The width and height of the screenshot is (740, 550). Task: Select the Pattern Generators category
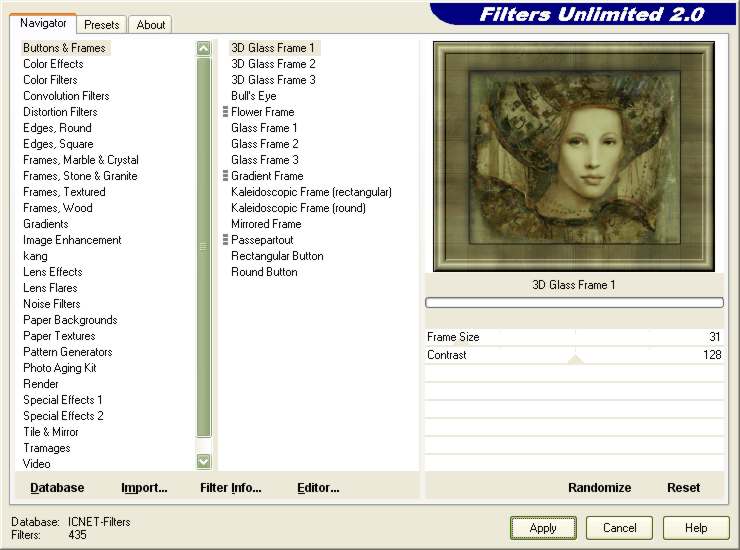pos(68,352)
